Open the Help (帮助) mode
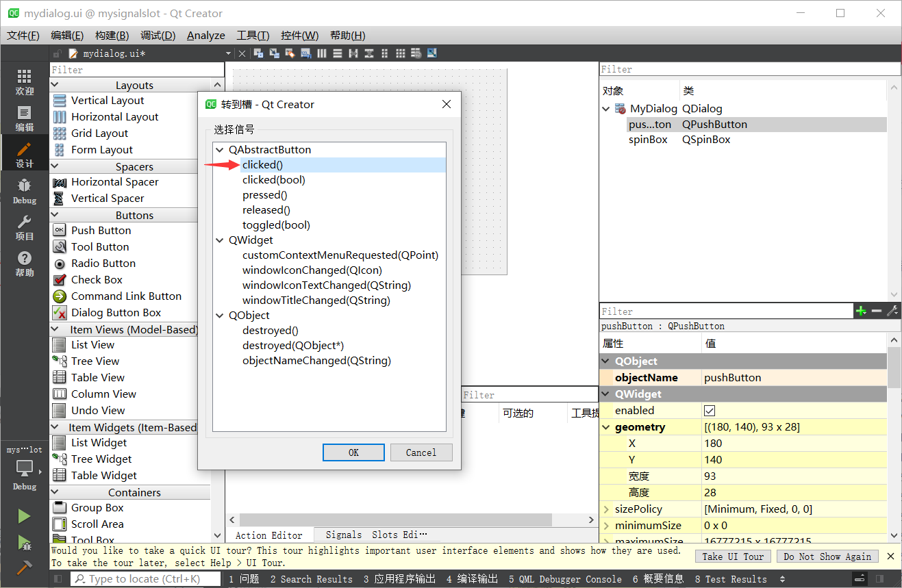902x588 pixels. click(24, 264)
